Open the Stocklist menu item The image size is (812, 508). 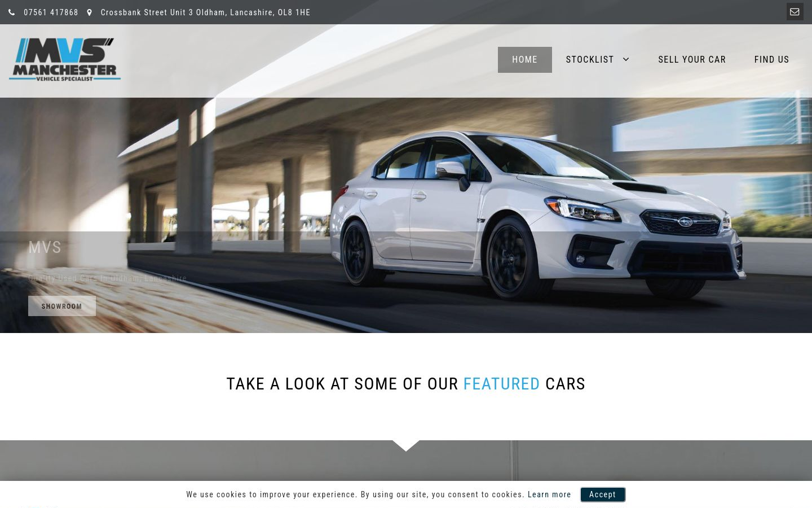pyautogui.click(x=590, y=59)
